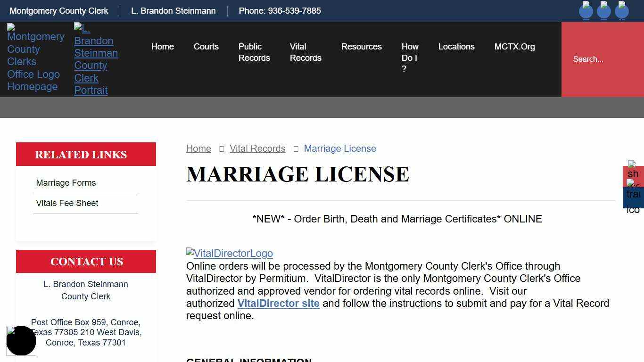The height and width of the screenshot is (362, 644).
Task: Click the Marriage Forms related link
Action: coord(66,183)
